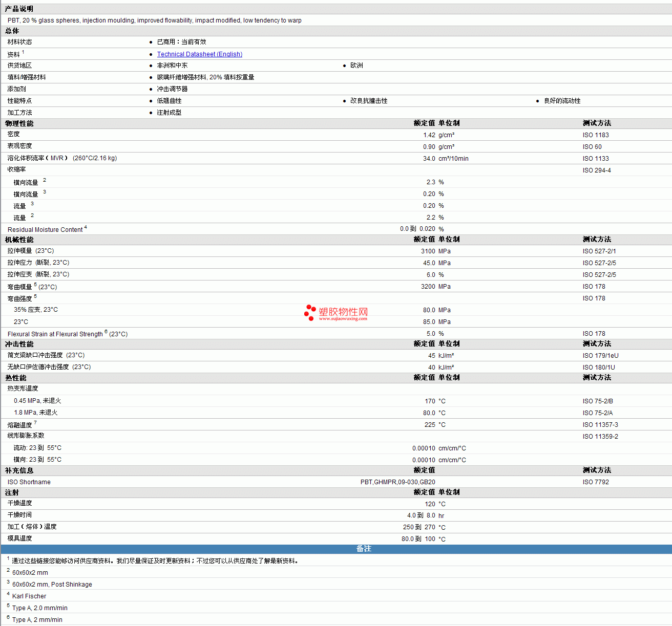Click the 欧洲 supply region entry
Viewport: 672px width, 626px height.
(x=356, y=66)
